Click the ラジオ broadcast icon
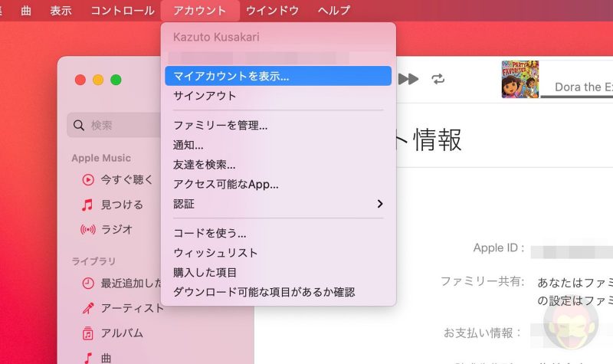613x364 pixels. 88,229
